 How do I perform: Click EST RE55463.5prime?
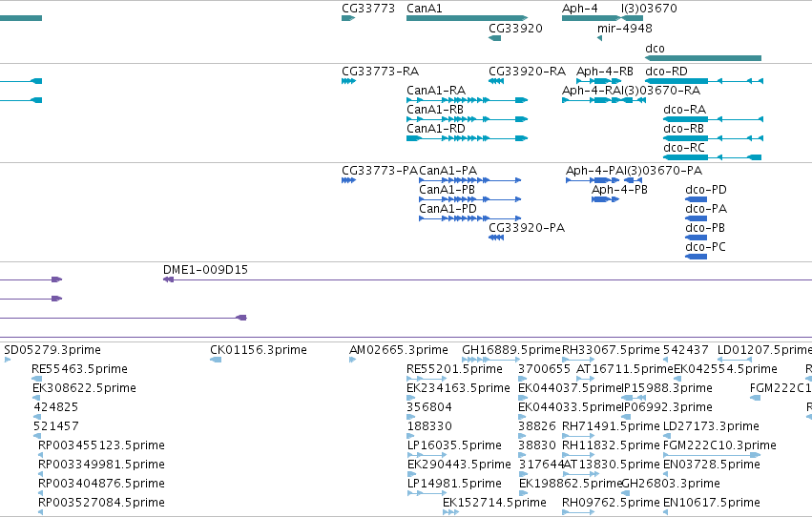click(x=37, y=379)
